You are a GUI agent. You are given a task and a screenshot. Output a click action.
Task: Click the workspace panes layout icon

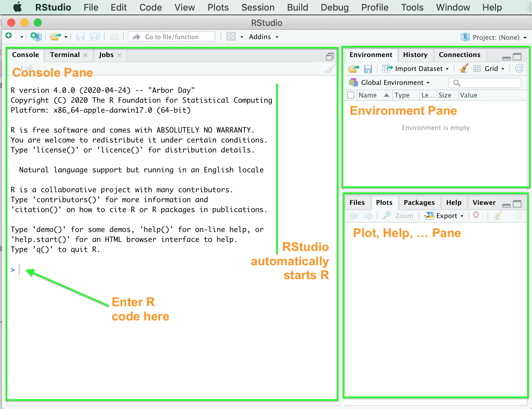(231, 36)
